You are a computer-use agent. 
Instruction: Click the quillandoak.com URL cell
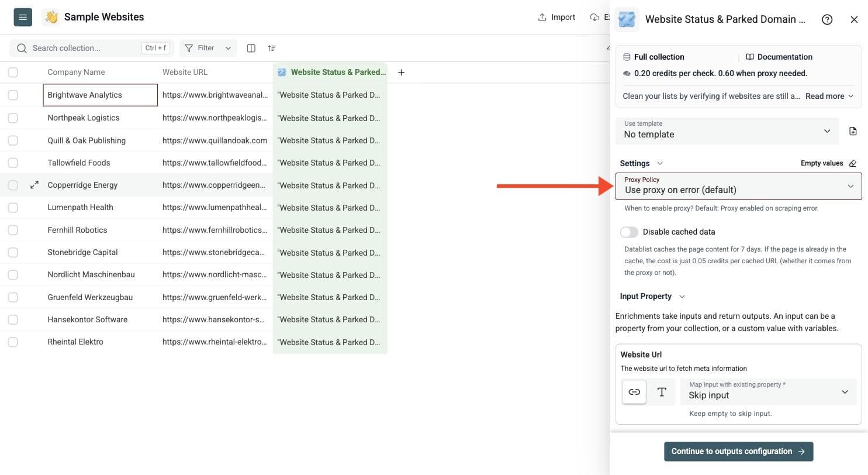215,140
